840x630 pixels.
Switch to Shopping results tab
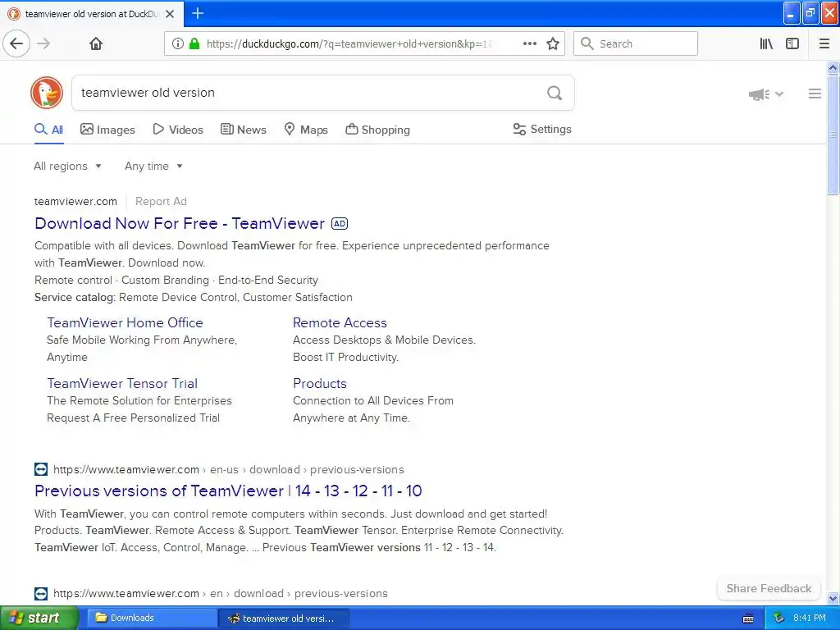pos(377,130)
